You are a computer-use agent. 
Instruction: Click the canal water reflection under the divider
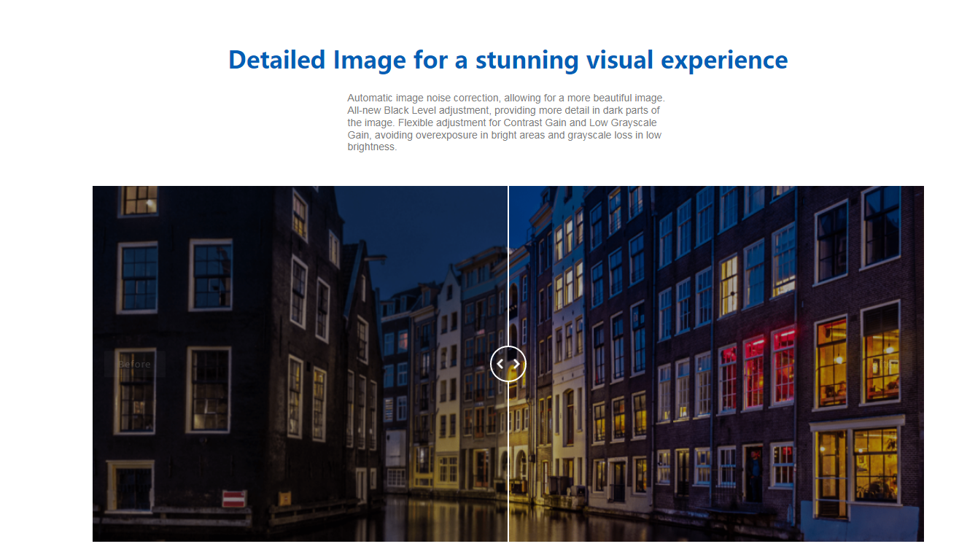coord(508,521)
